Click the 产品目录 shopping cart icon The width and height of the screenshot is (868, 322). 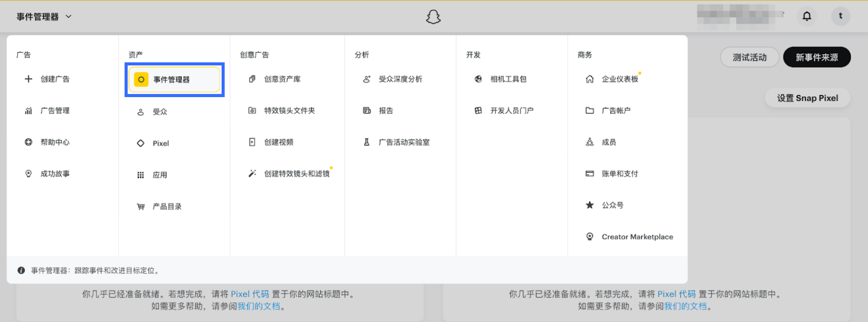140,206
